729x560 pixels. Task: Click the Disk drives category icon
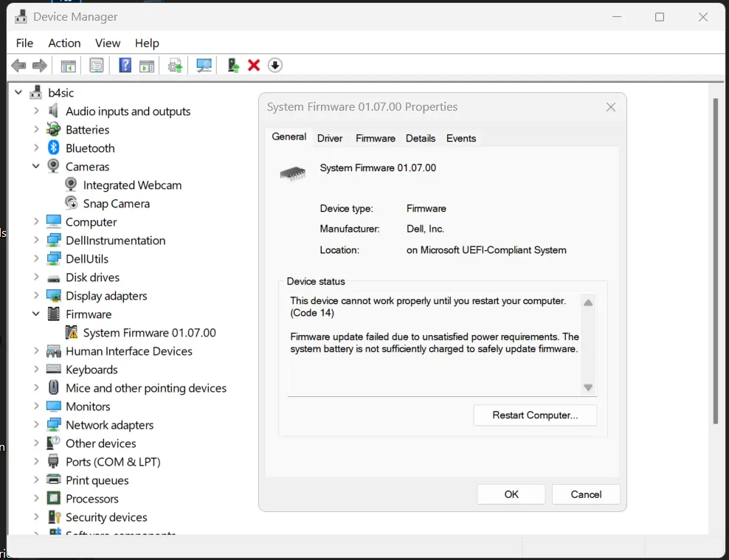[x=53, y=278]
